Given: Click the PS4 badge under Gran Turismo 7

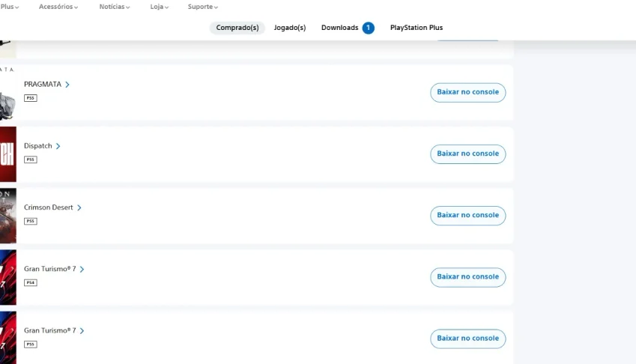Looking at the screenshot, I should (31, 283).
